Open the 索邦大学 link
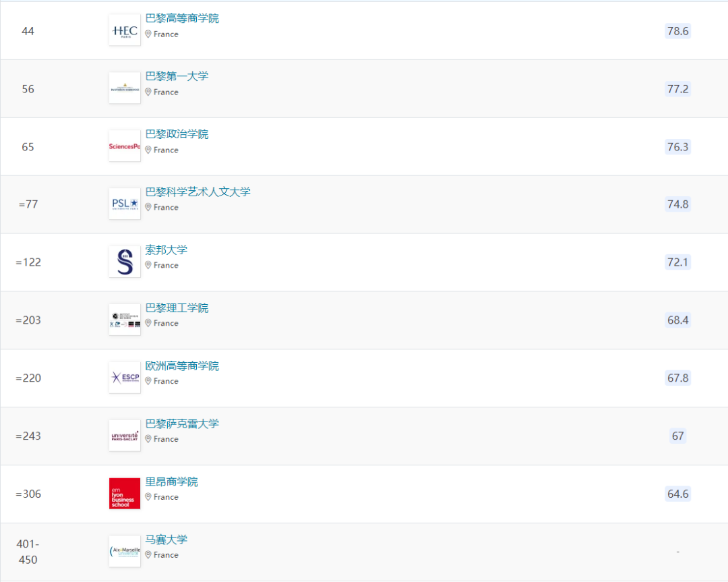The height and width of the screenshot is (582, 728). (x=166, y=249)
